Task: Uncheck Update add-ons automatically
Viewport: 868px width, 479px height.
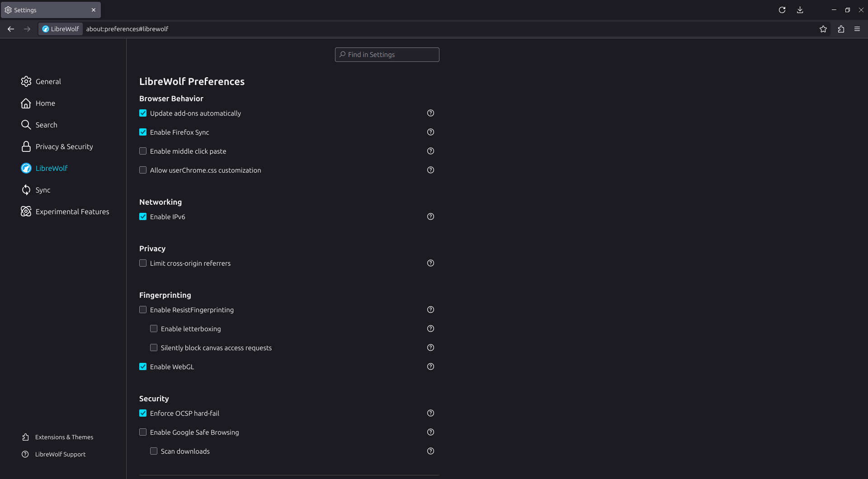Action: point(143,113)
